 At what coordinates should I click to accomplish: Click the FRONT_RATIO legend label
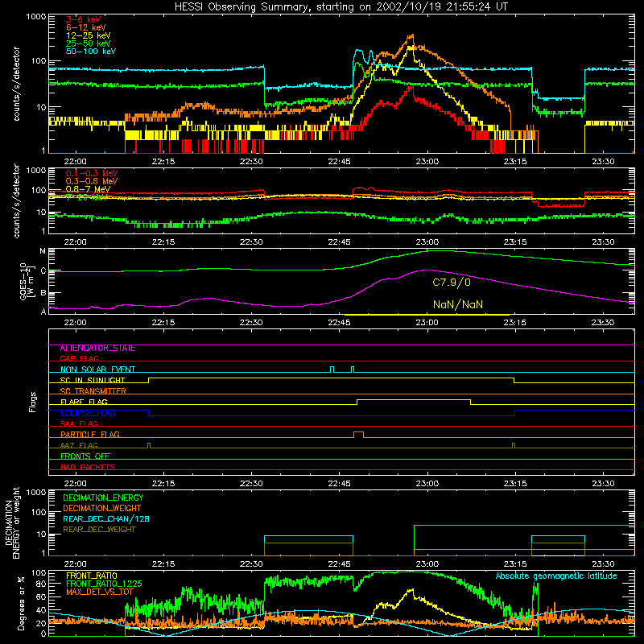point(92,576)
